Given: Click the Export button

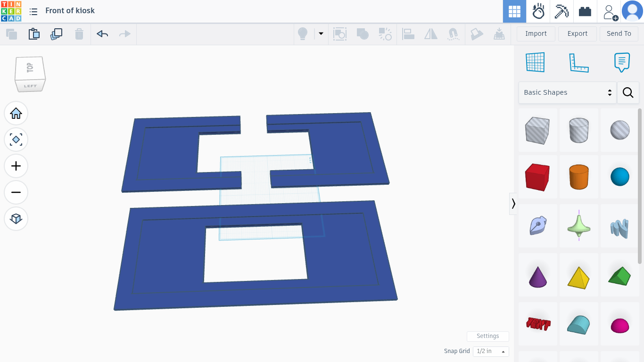Looking at the screenshot, I should coord(578,33).
